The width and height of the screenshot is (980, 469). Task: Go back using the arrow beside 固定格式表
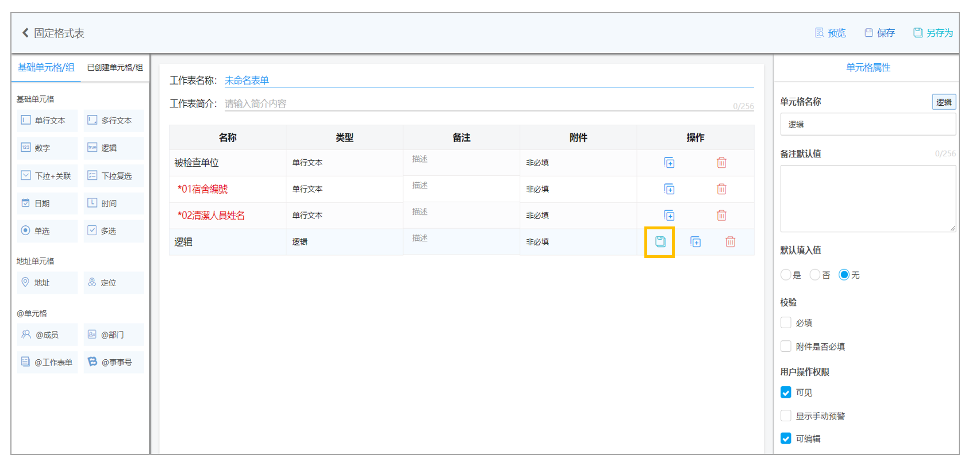tap(25, 33)
